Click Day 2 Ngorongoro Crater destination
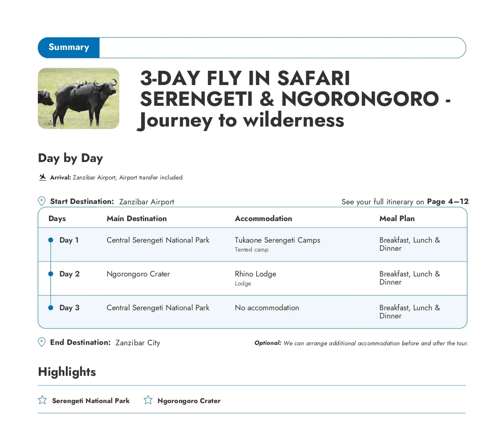The image size is (504, 433). (x=138, y=274)
